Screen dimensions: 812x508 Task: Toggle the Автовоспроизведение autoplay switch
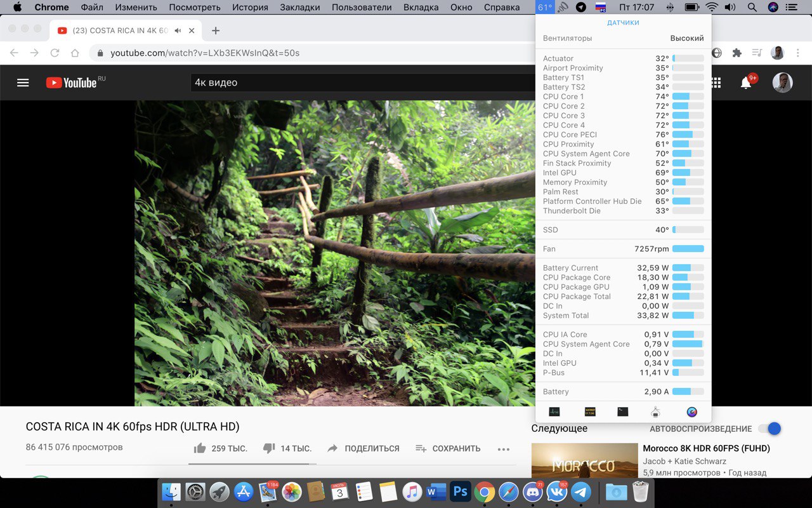[769, 429]
